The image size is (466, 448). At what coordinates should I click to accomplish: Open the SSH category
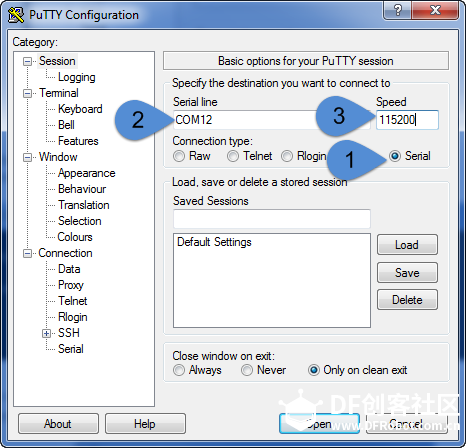pyautogui.click(x=69, y=333)
